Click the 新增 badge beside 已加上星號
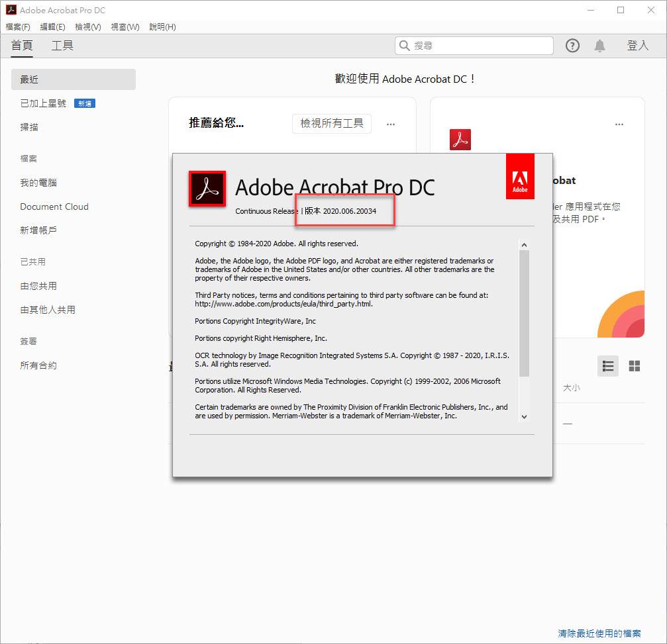This screenshot has height=644, width=667. coord(85,103)
